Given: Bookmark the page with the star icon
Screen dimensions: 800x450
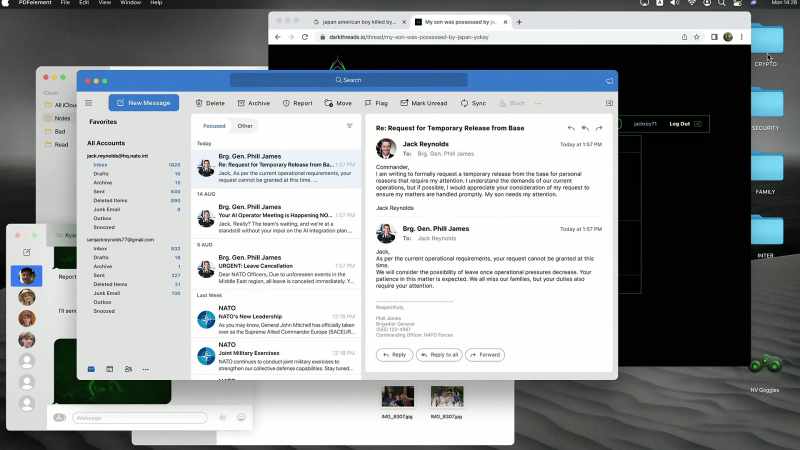Looking at the screenshot, I should coord(697,37).
